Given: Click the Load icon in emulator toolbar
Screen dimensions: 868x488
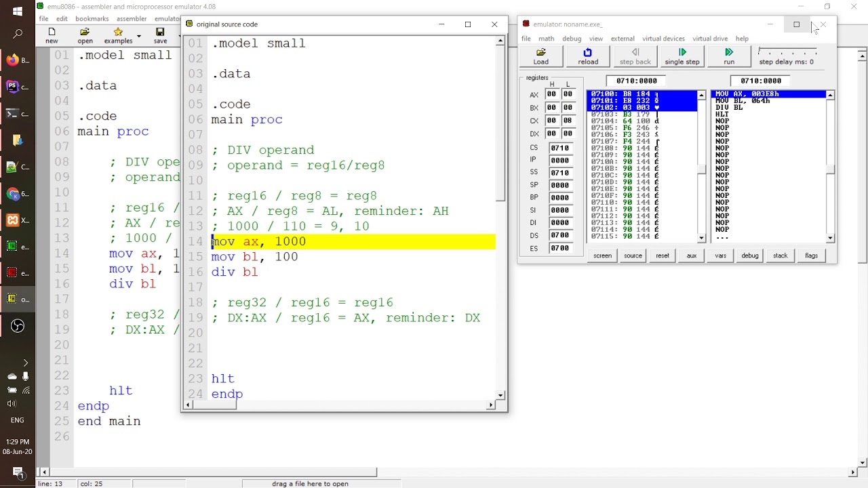Looking at the screenshot, I should coord(540,53).
